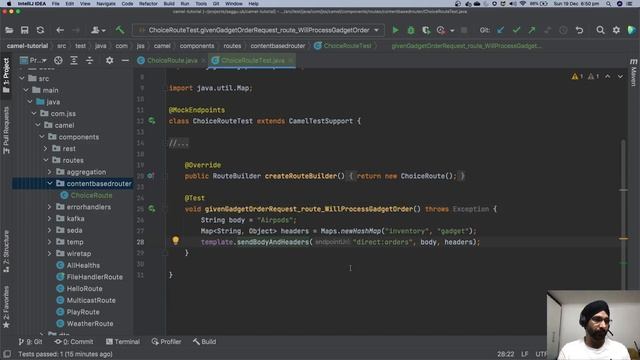Open the Tools menu
This screenshot has width=640, height=360.
point(201,4)
